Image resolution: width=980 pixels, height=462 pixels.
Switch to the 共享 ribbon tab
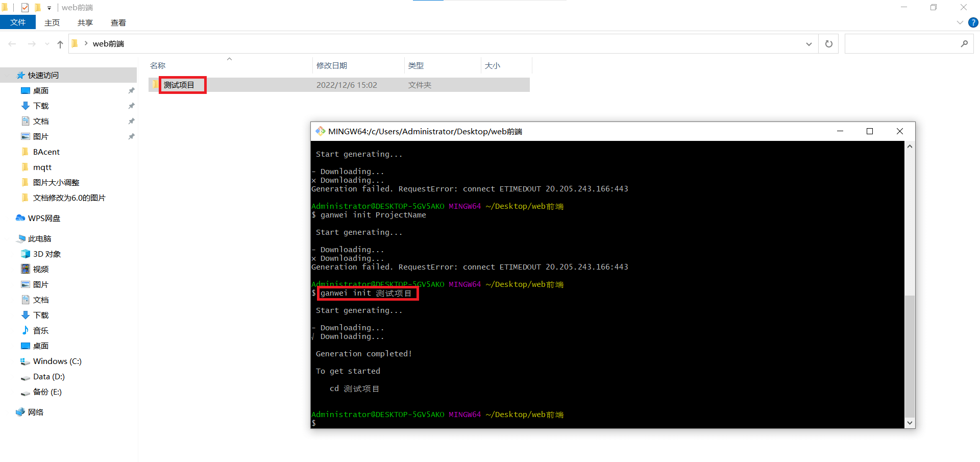click(x=85, y=22)
